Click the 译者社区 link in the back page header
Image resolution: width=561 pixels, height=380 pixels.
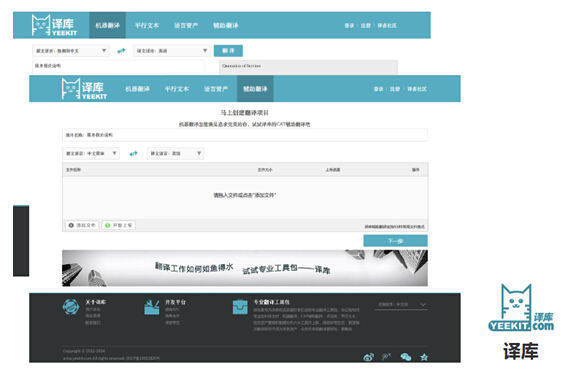click(387, 26)
